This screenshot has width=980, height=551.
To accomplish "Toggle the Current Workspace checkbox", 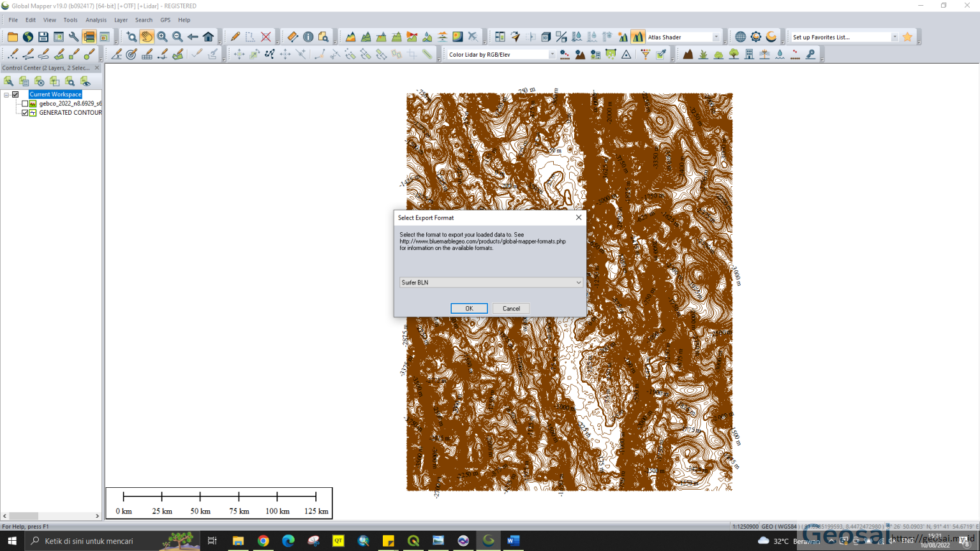I will tap(15, 94).
